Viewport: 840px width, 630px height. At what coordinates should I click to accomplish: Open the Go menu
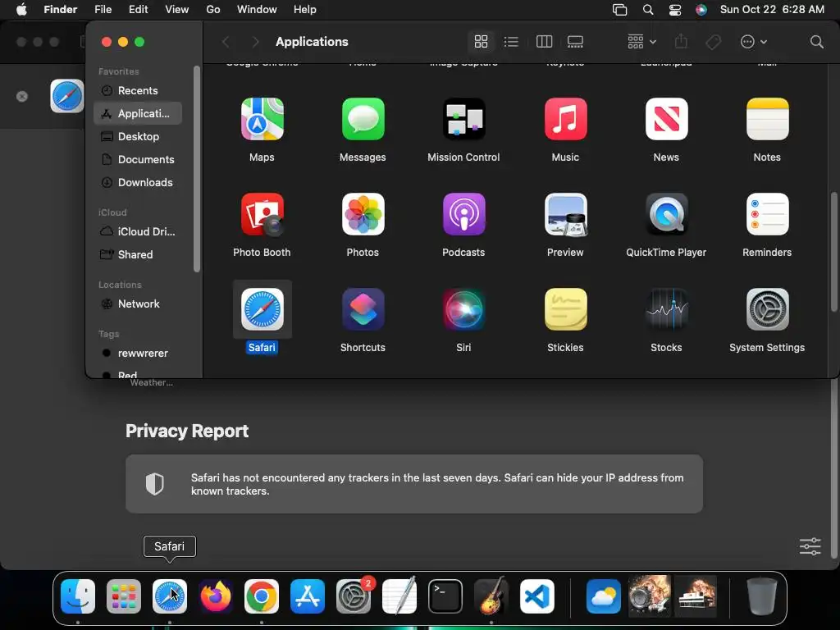[213, 10]
